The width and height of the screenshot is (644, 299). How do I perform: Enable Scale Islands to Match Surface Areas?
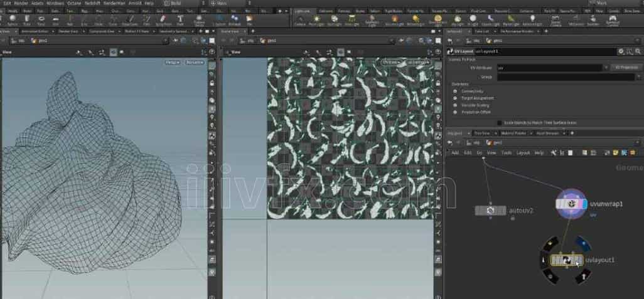click(499, 122)
